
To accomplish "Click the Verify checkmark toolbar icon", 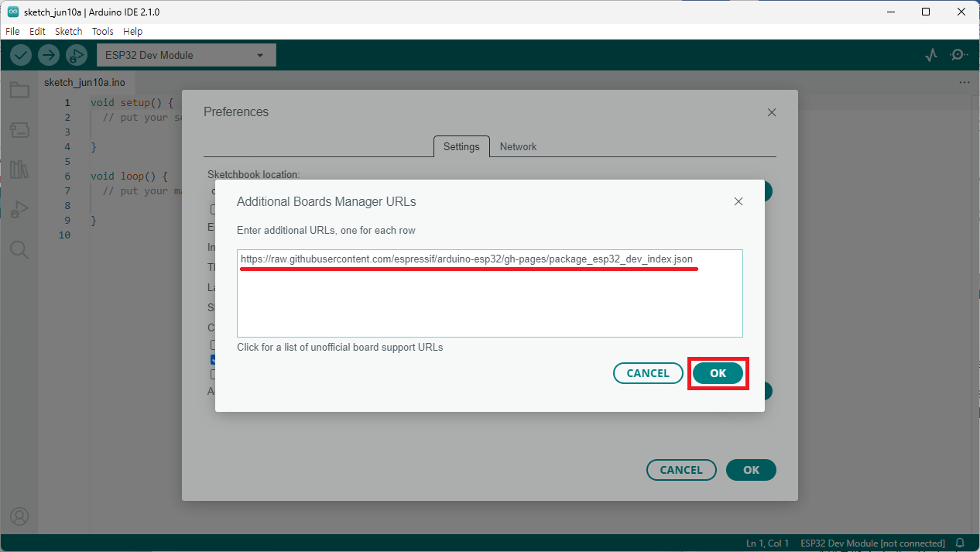I will (x=21, y=55).
